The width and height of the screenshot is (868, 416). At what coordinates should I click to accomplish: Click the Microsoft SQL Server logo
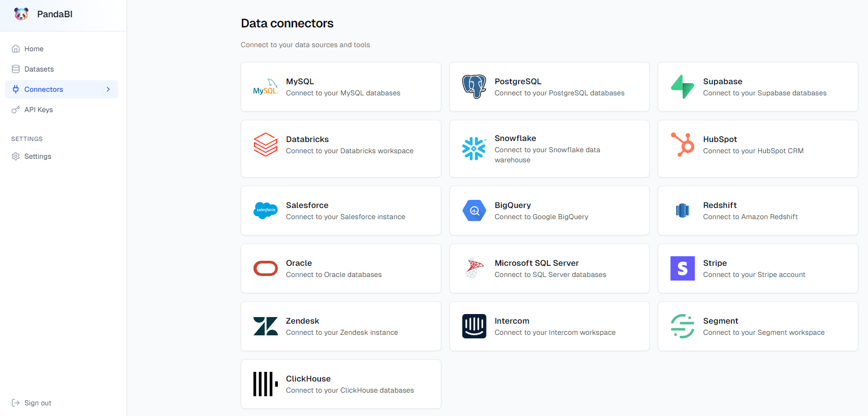(x=474, y=268)
